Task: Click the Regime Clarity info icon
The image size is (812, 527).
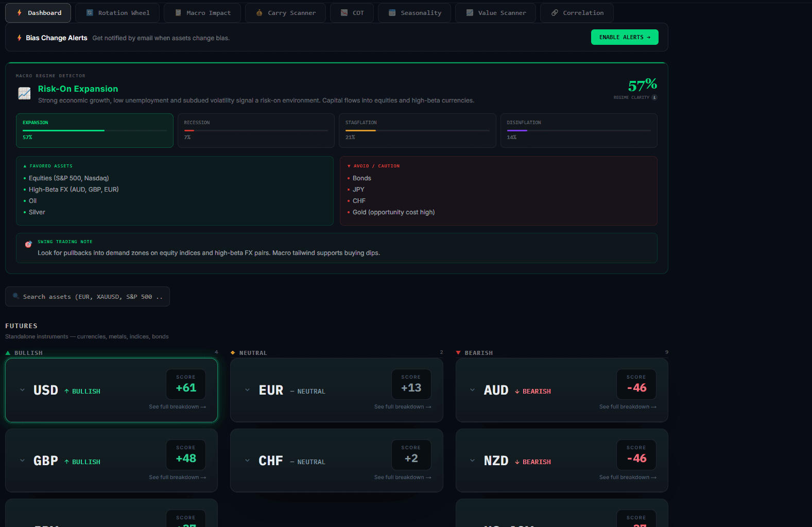Action: [x=654, y=97]
